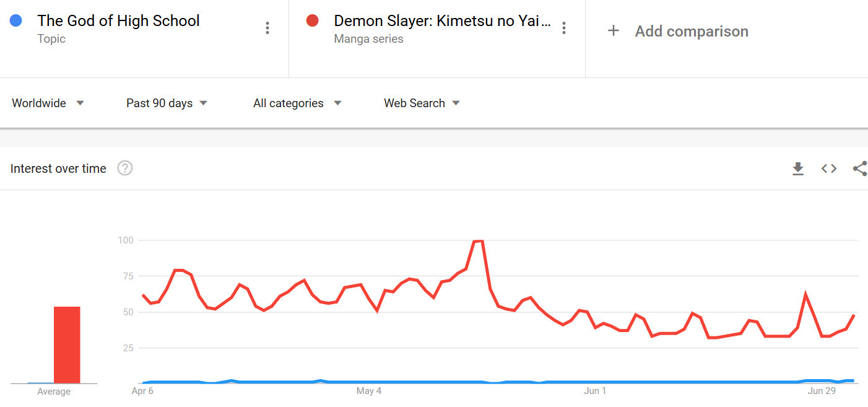Click the plus icon beside Add comparison
This screenshot has height=407, width=868.
[614, 31]
